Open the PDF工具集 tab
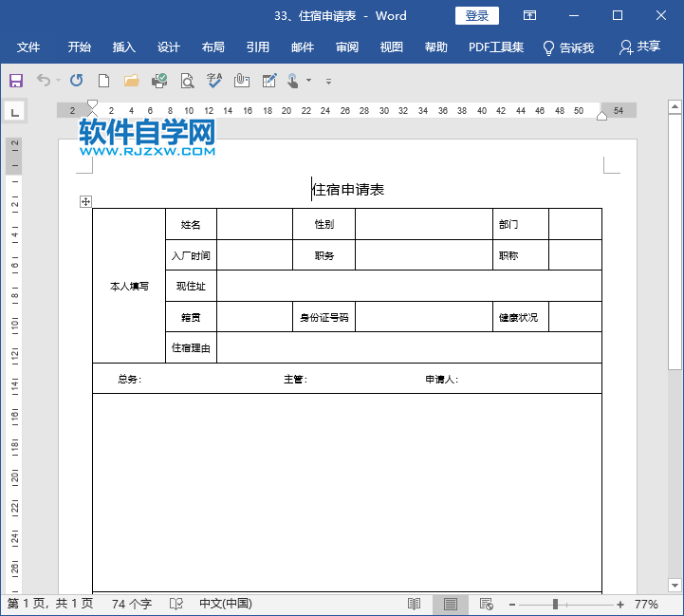 tap(496, 47)
